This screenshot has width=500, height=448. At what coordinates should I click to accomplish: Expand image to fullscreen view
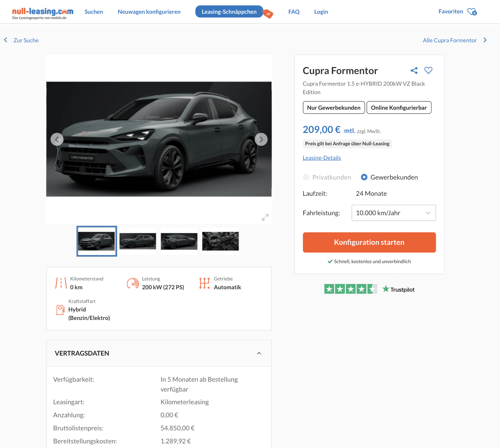pos(265,217)
